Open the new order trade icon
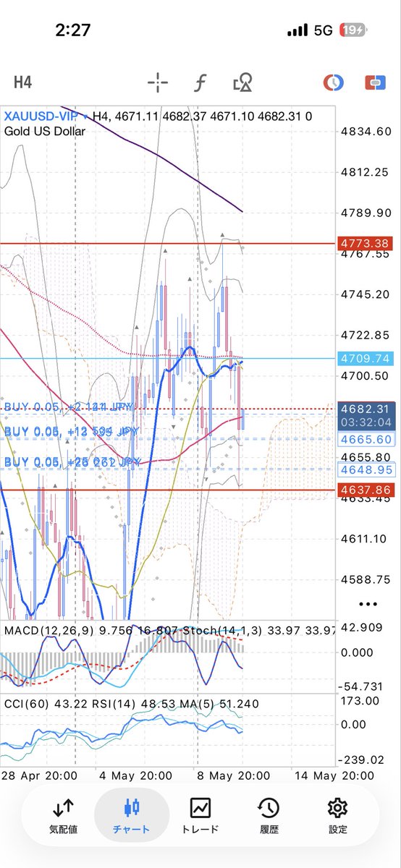 coord(376,84)
